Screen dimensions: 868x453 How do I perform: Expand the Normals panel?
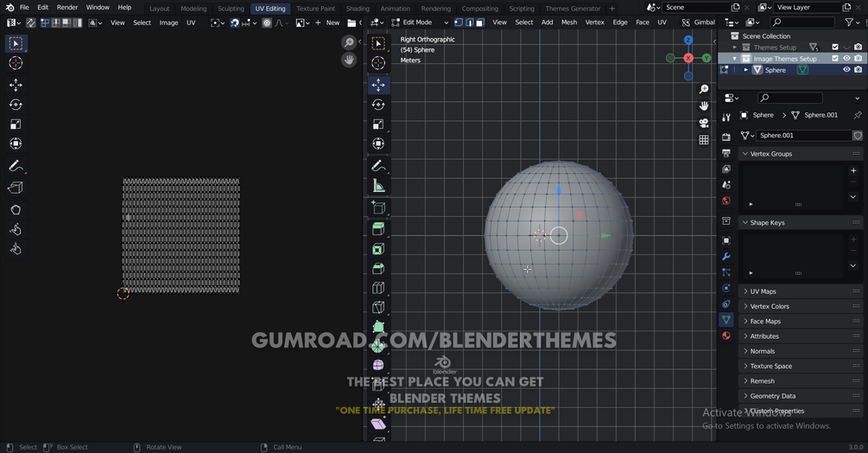click(801, 350)
